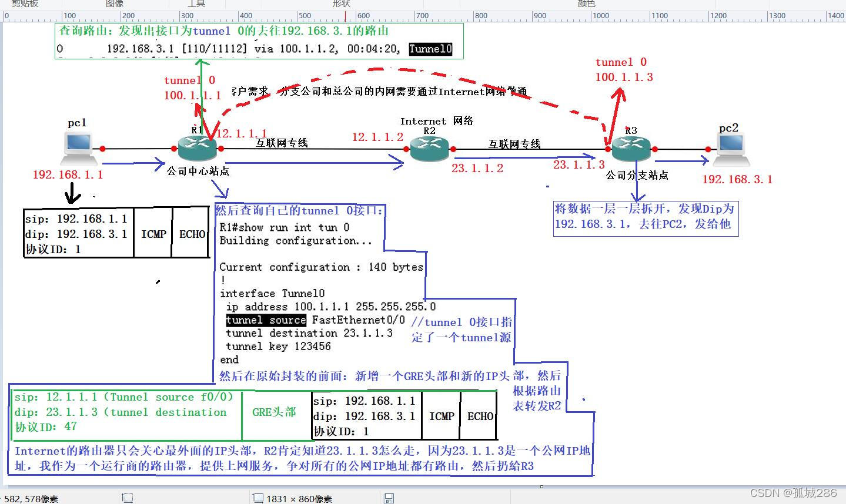
Task: Click the bottom canvas resize handle
Action: 541,486
